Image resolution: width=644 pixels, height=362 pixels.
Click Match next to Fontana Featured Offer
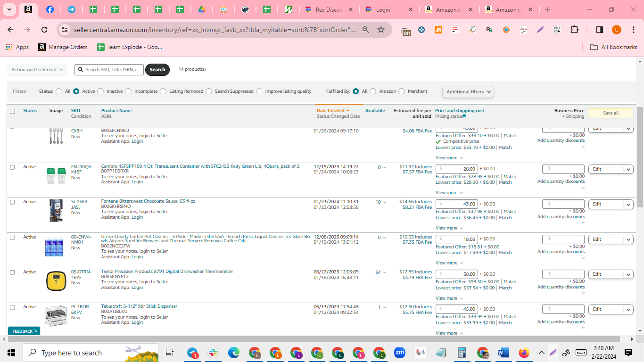click(510, 212)
